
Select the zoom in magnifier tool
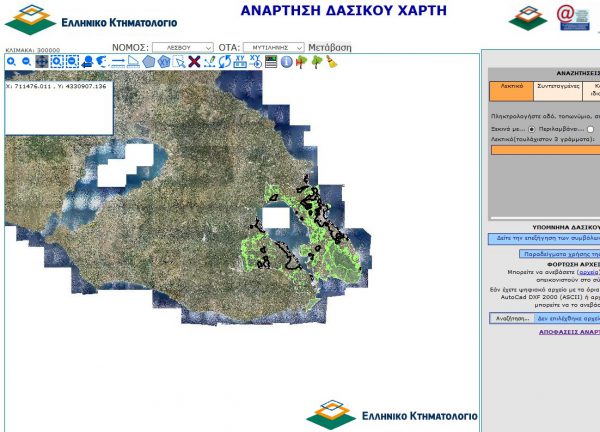click(11, 62)
